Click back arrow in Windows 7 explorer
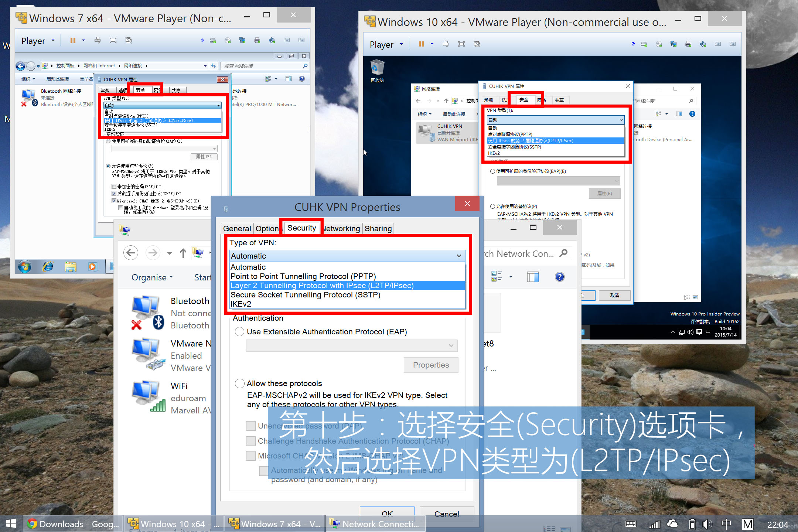798x532 pixels. [x=20, y=66]
